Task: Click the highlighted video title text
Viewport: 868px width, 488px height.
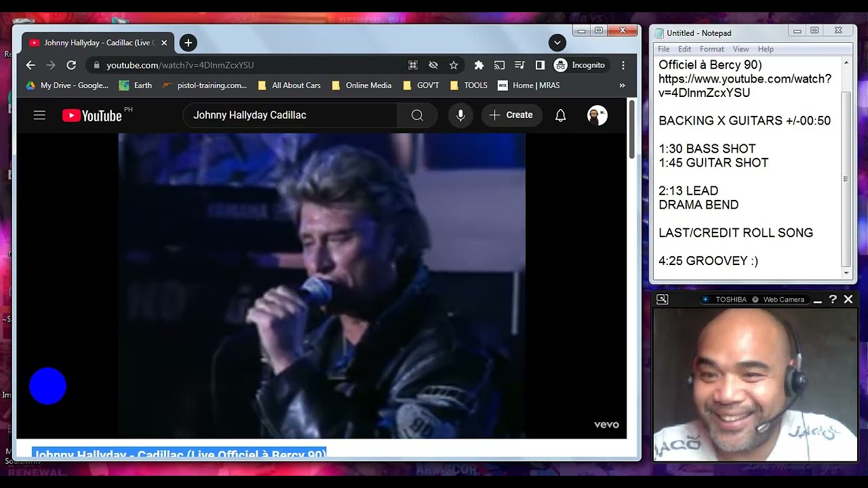Action: tap(179, 453)
